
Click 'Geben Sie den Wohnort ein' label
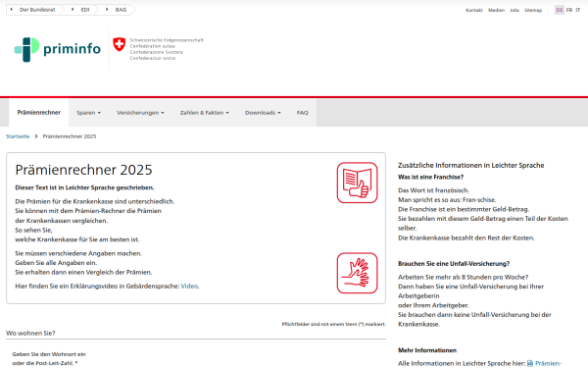tap(49, 354)
